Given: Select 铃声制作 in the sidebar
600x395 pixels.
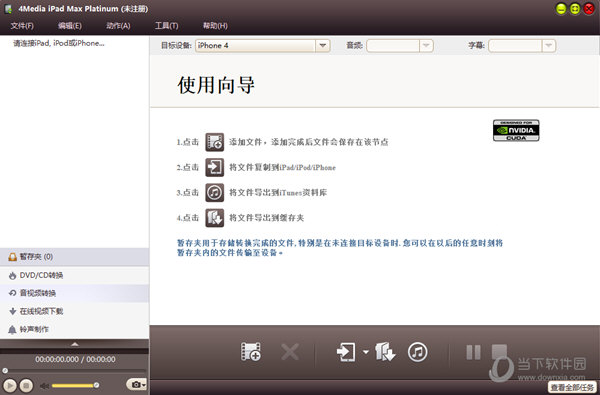Looking at the screenshot, I should [x=75, y=329].
